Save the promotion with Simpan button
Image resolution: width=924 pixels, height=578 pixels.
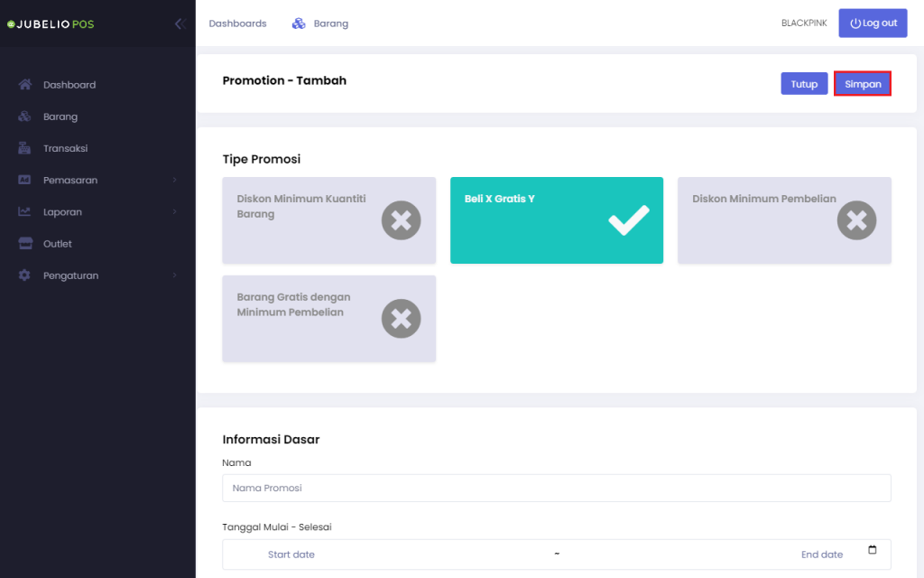(863, 84)
